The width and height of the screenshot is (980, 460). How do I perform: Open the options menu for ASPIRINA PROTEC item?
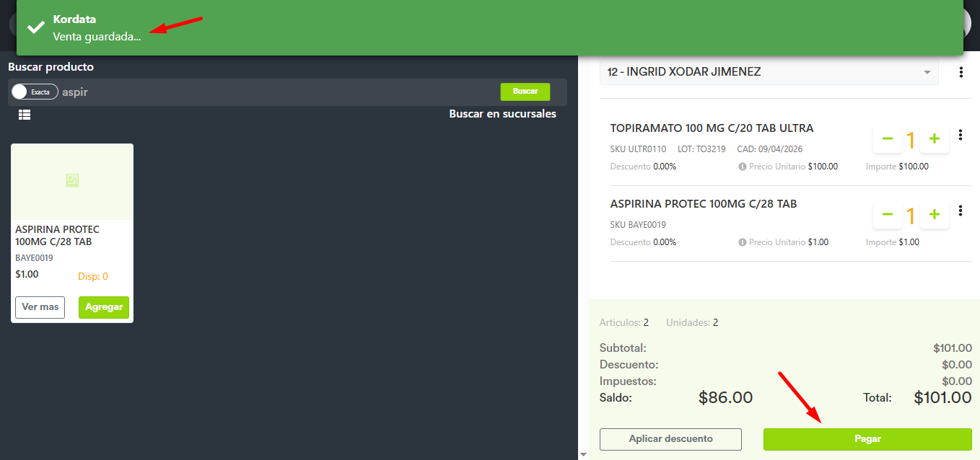[x=961, y=211]
